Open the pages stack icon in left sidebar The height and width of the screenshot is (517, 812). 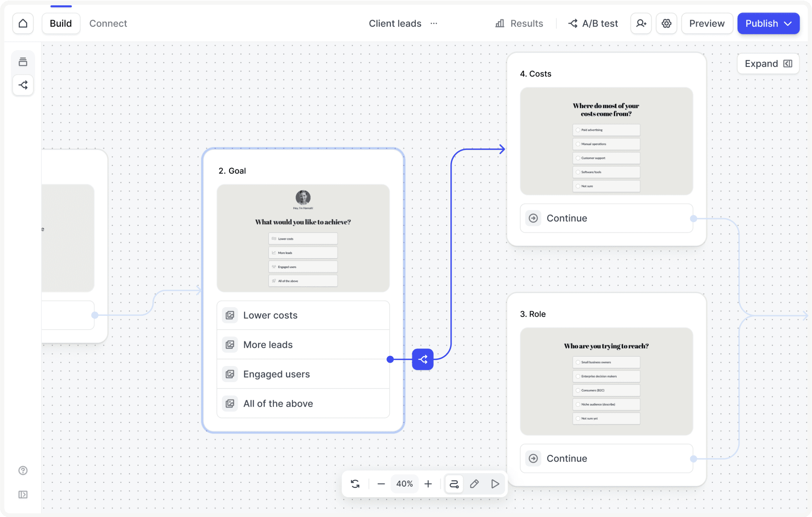(23, 62)
